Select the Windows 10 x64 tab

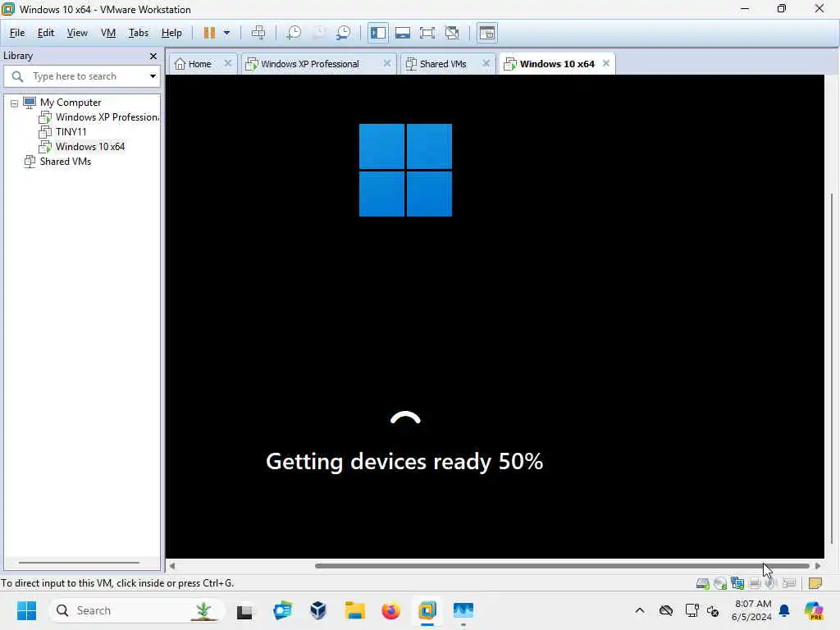(x=557, y=64)
